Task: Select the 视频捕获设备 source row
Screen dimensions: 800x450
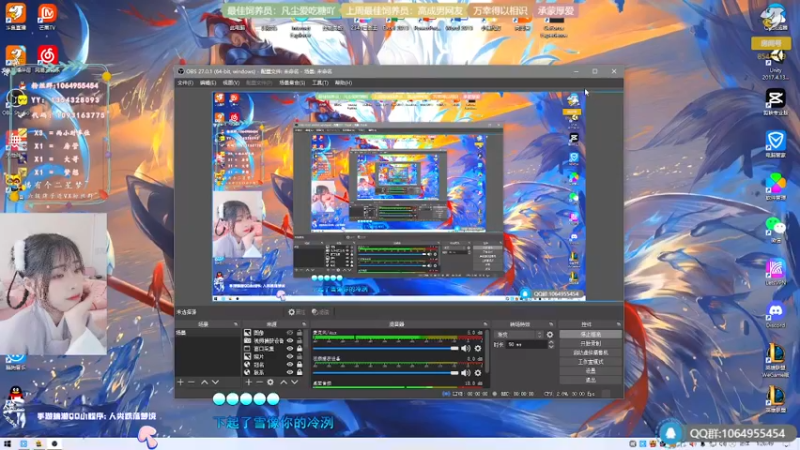Action: (273, 340)
